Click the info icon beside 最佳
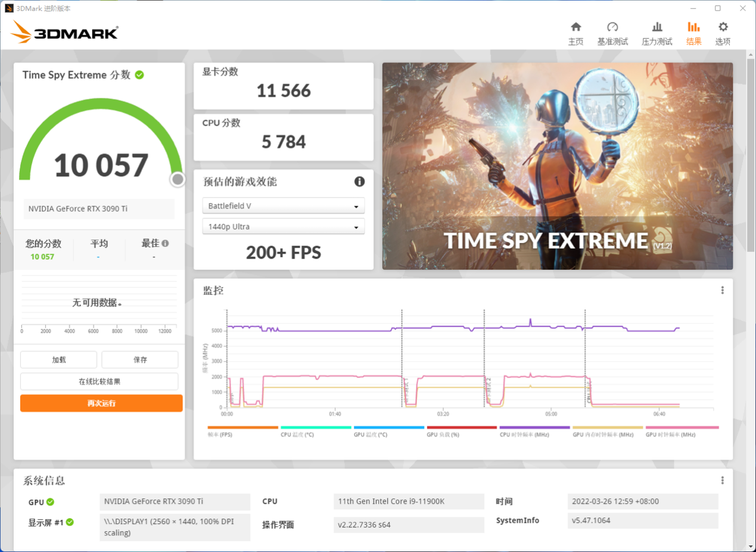The image size is (756, 552). [x=165, y=243]
